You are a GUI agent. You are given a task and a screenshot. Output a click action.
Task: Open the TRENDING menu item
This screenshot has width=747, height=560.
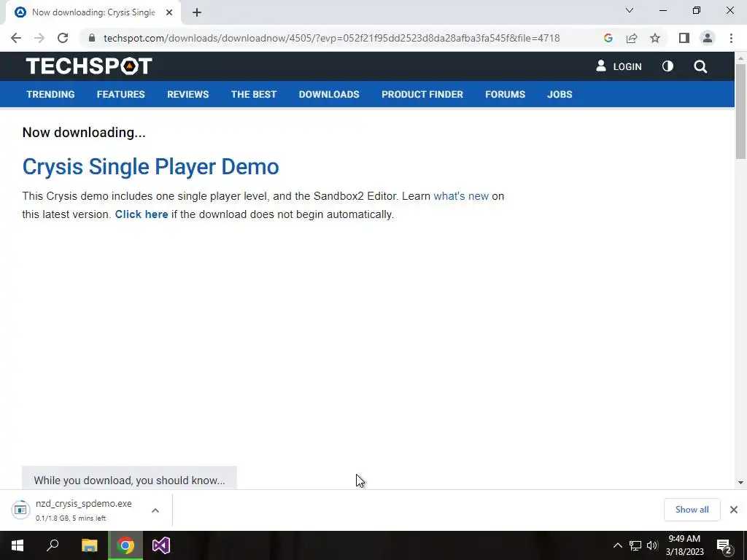50,94
